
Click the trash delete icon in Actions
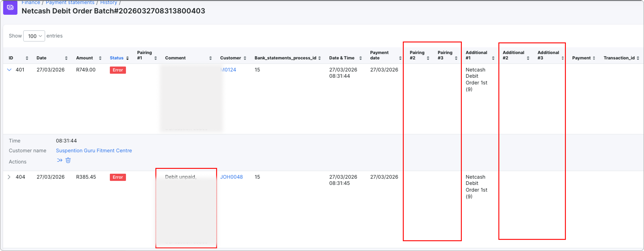(68, 160)
